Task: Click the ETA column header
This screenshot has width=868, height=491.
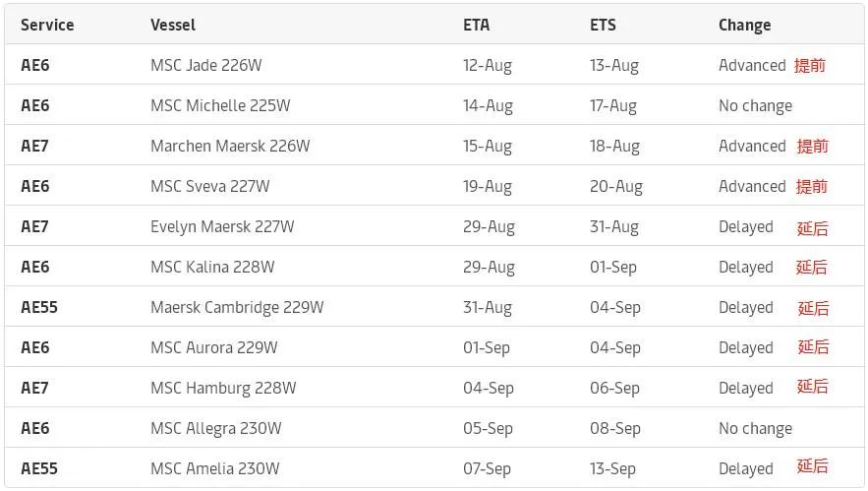Action: click(x=476, y=25)
